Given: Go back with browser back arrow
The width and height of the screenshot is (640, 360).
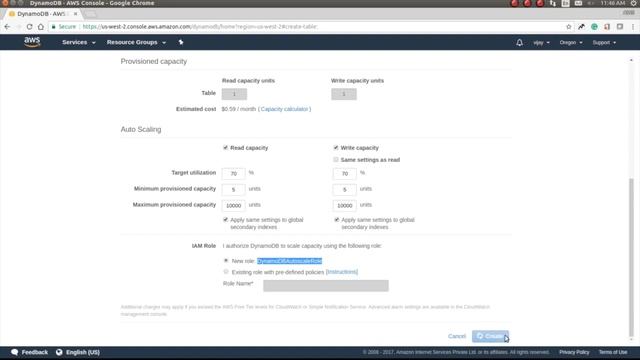Looking at the screenshot, I should pos(7,27).
